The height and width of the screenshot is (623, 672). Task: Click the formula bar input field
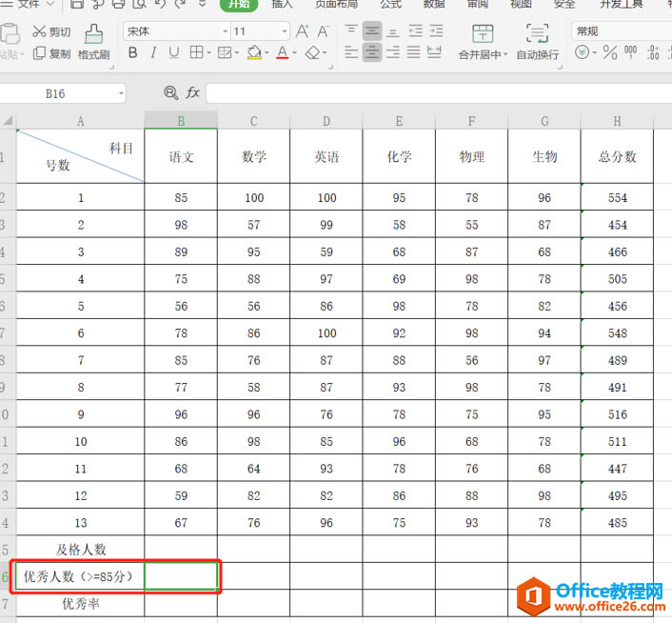click(439, 93)
